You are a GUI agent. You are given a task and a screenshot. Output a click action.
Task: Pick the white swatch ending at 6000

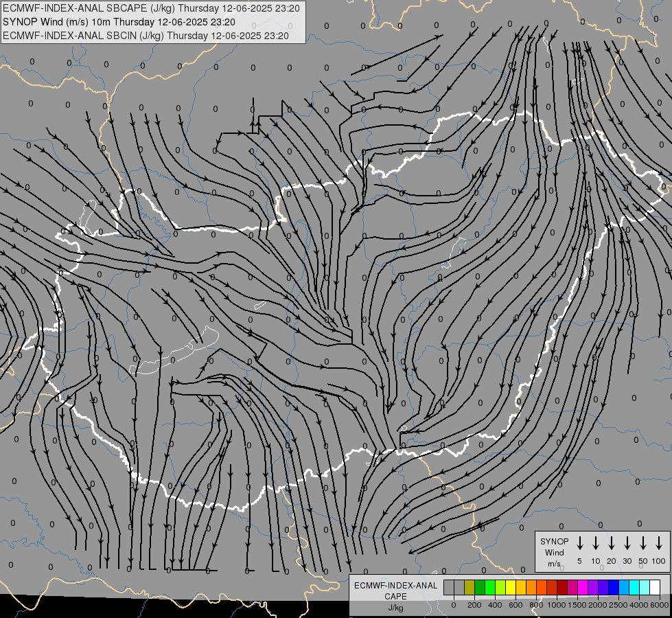[x=655, y=587]
